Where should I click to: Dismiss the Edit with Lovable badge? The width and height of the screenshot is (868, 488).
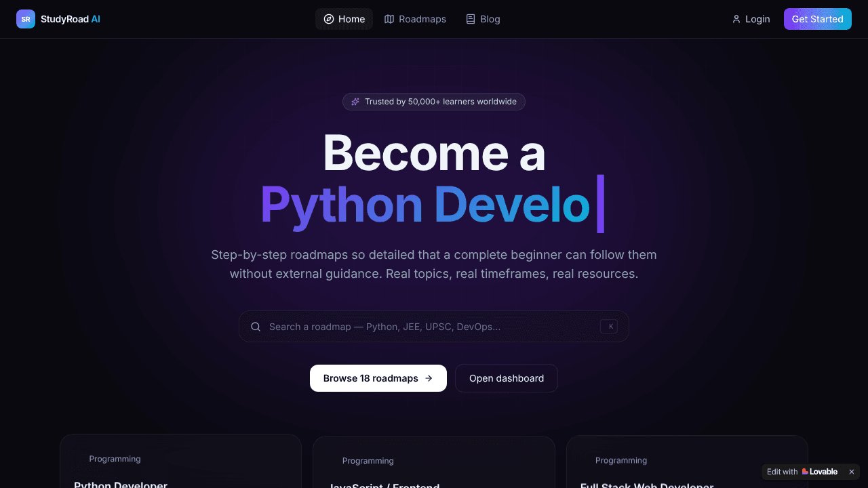pos(852,472)
